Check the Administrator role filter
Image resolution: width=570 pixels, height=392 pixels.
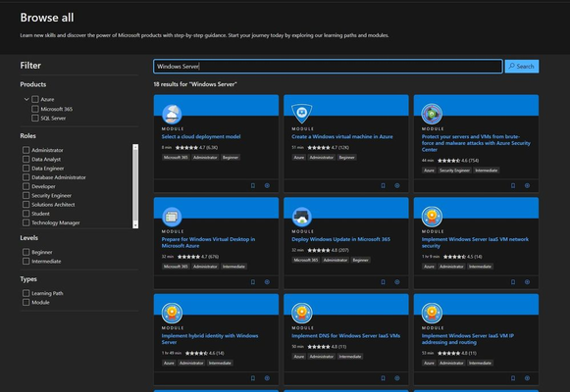pos(26,150)
